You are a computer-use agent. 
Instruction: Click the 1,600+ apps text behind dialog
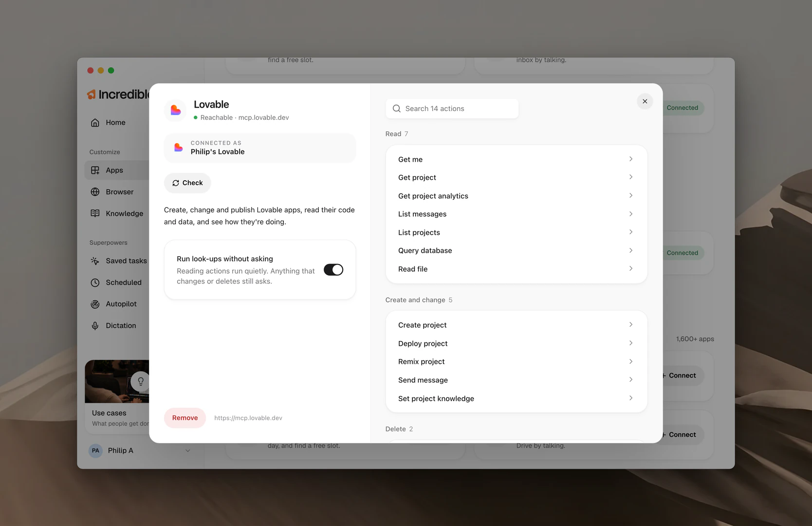click(695, 339)
